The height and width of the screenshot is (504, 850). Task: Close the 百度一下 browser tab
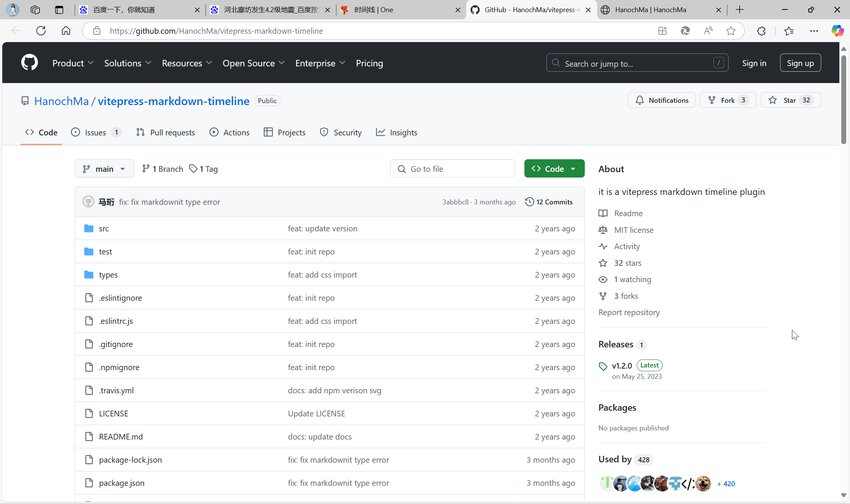pyautogui.click(x=197, y=10)
